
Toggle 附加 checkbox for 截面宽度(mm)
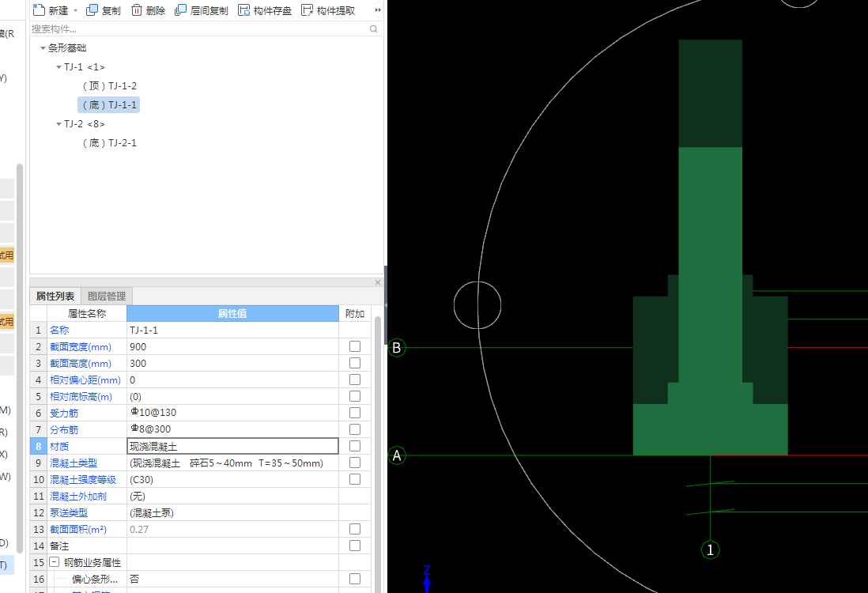click(x=355, y=346)
